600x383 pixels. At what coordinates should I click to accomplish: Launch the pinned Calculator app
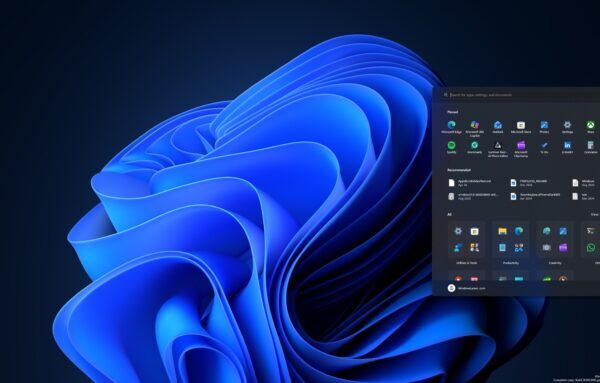[x=591, y=147]
